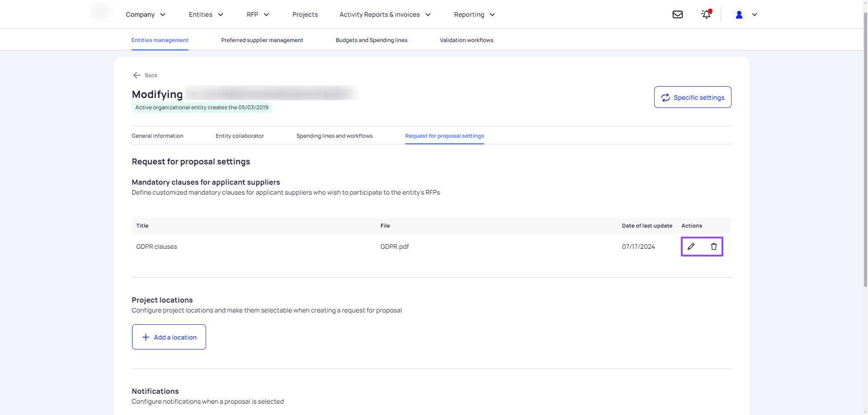
Task: Click the Back arrow icon
Action: (x=137, y=75)
